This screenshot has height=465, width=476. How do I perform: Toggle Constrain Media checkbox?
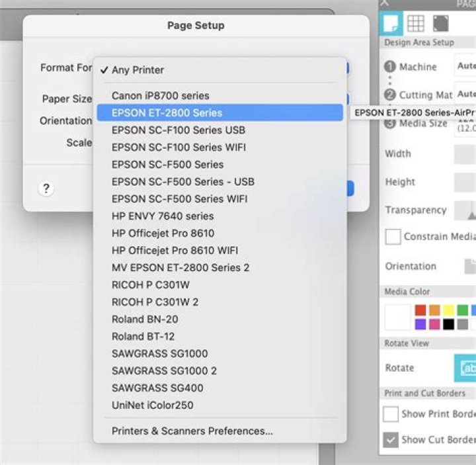tap(393, 237)
